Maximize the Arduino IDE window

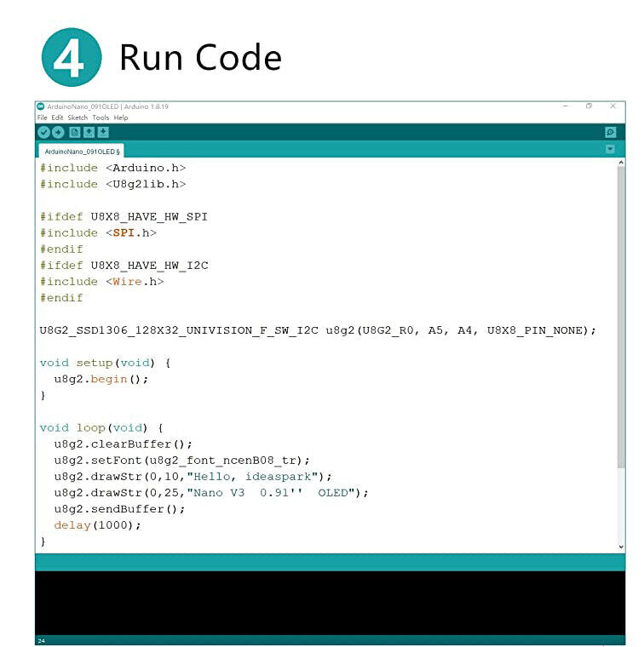coord(589,106)
